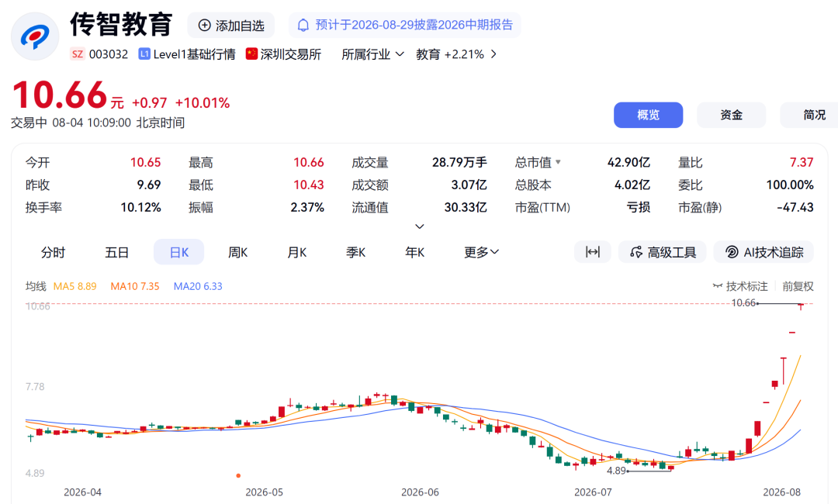
Task: Click the range width selection icon
Action: click(x=593, y=252)
